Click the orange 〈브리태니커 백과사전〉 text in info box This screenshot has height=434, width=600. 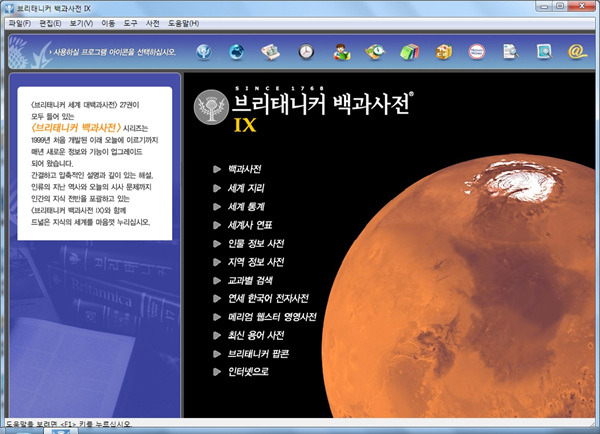click(76, 128)
